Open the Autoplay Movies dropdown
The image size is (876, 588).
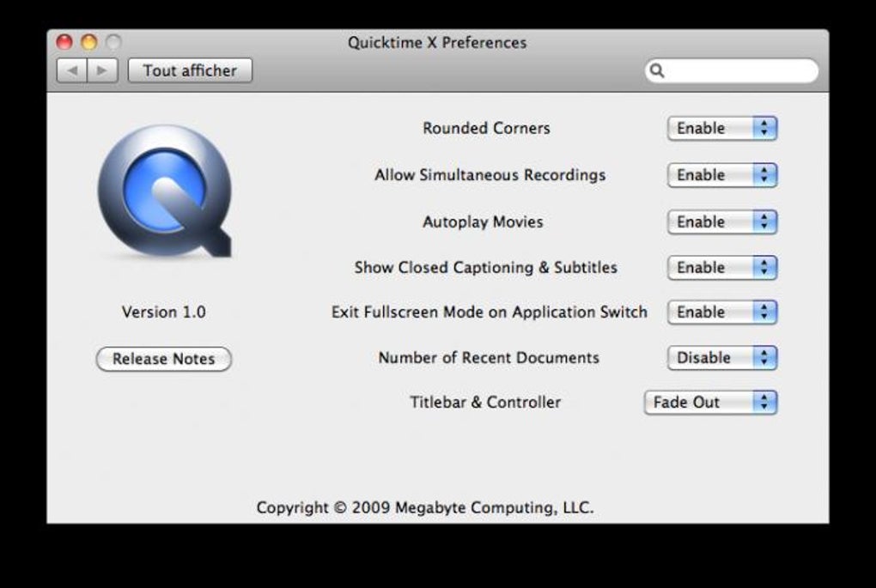[721, 222]
